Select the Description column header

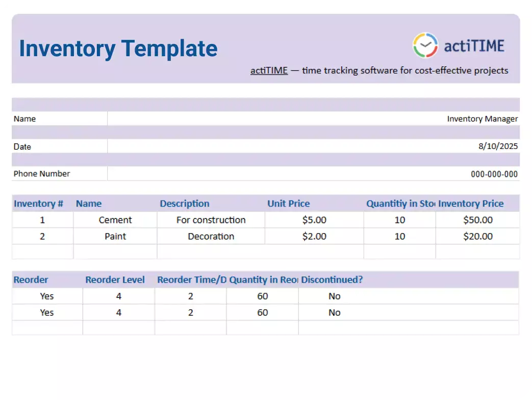pyautogui.click(x=185, y=203)
